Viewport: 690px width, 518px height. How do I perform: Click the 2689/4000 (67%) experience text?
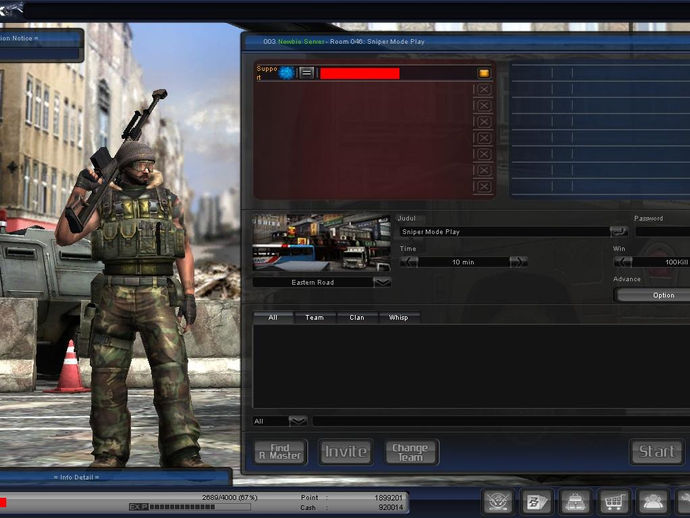coord(229,497)
